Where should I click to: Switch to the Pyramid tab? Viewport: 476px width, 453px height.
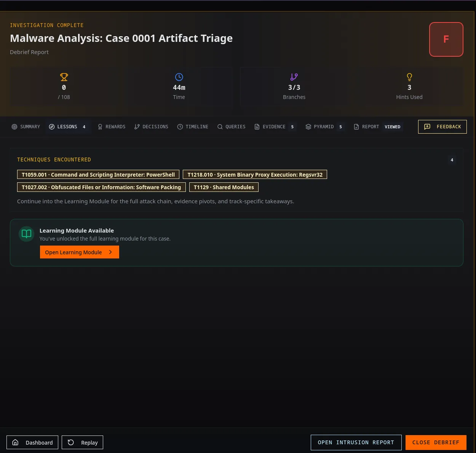click(x=325, y=127)
